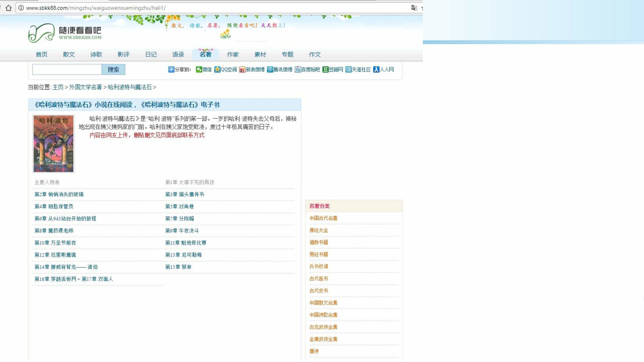
Task: Share to 天涯社区 icon
Action: (348, 70)
